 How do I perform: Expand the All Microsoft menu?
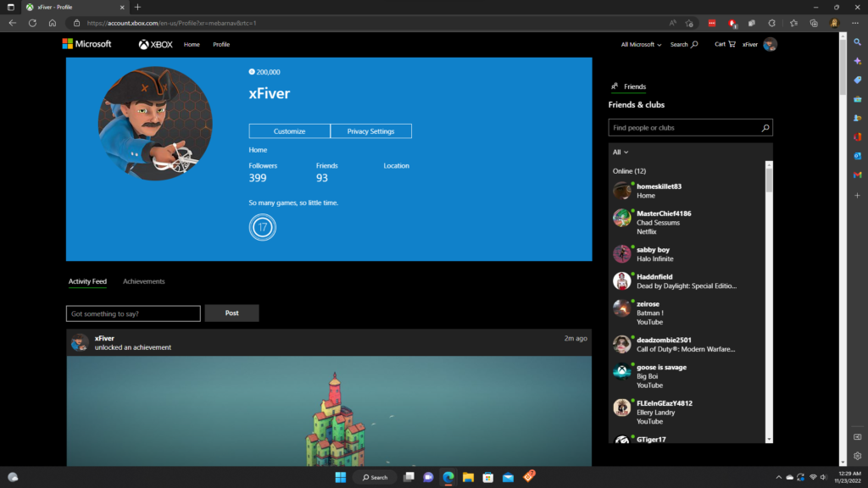641,44
